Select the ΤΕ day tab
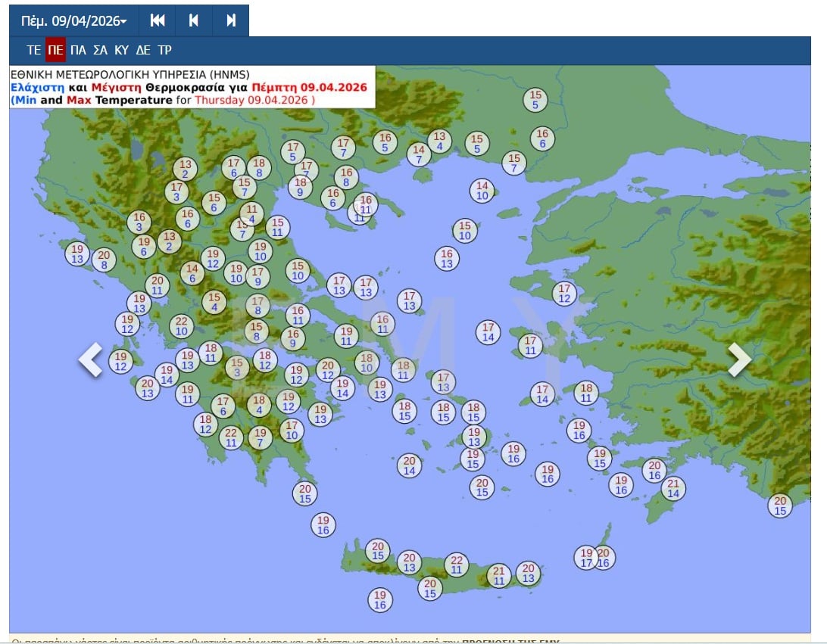 point(33,51)
